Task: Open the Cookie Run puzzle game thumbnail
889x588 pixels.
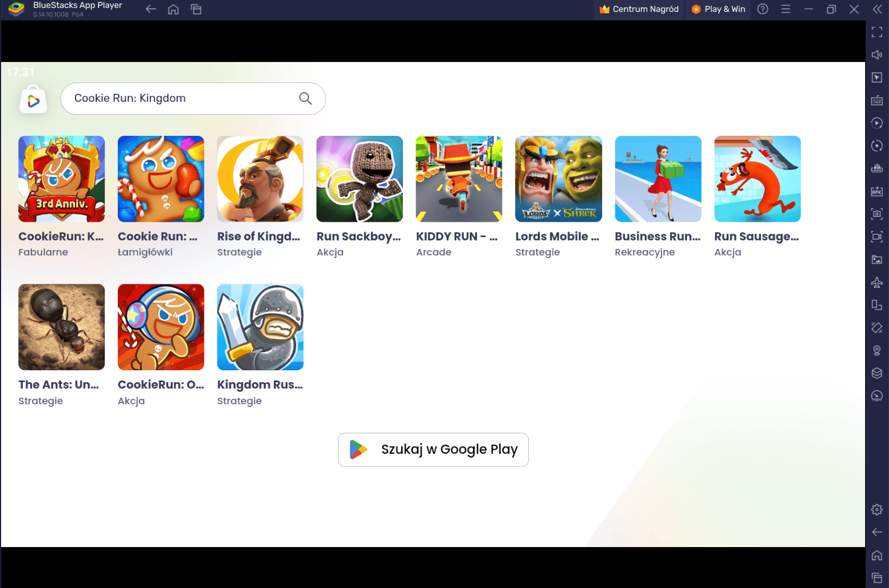Action: pyautogui.click(x=161, y=179)
